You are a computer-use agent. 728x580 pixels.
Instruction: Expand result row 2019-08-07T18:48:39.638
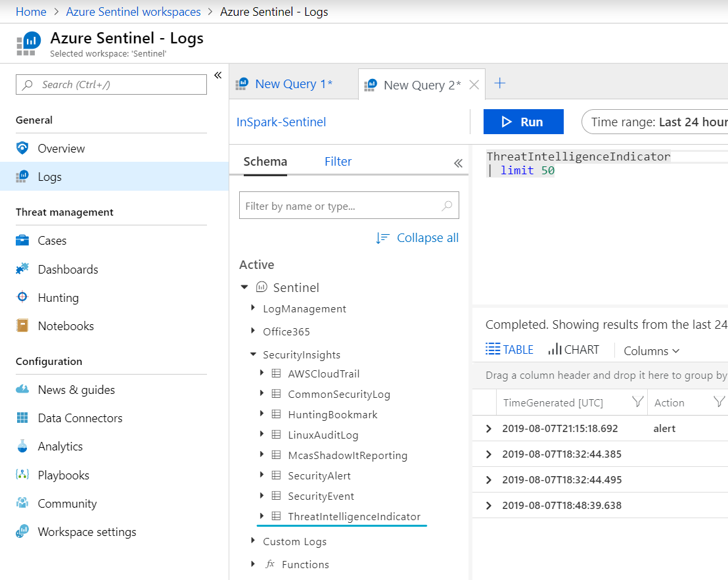(488, 505)
